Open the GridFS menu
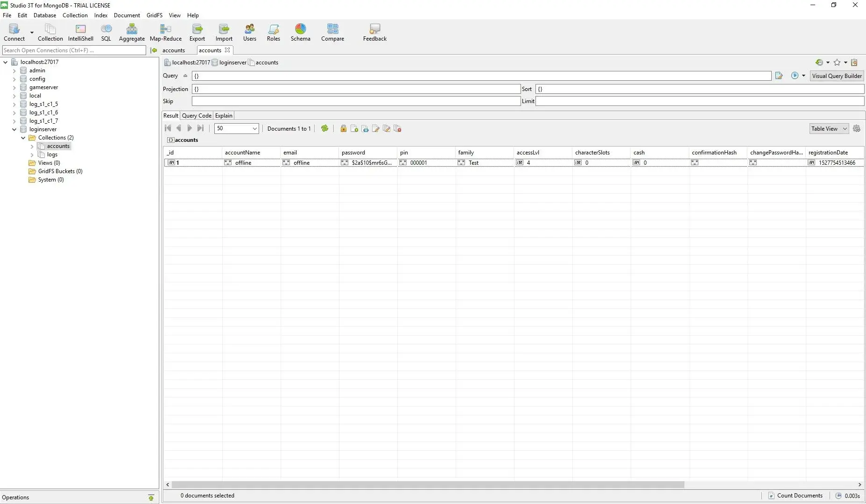 coord(155,15)
